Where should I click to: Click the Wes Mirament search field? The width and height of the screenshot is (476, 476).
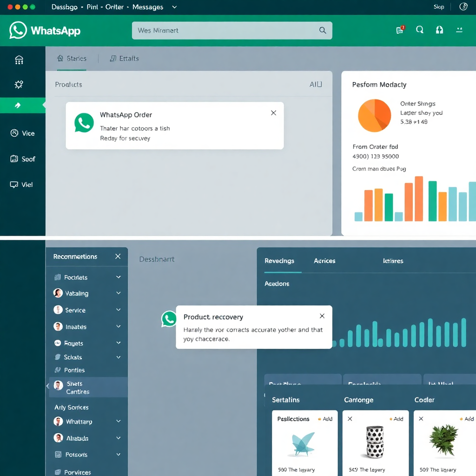[x=225, y=30]
